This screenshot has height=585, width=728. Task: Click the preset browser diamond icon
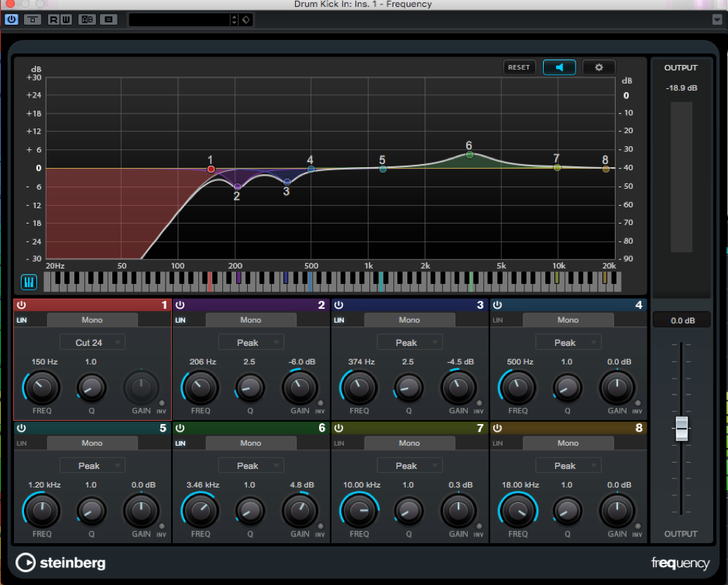tap(246, 19)
